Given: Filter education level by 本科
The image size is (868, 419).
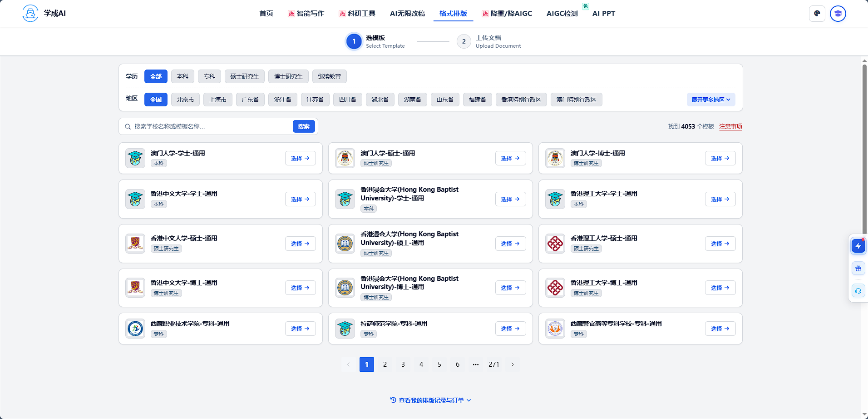Looking at the screenshot, I should [182, 76].
